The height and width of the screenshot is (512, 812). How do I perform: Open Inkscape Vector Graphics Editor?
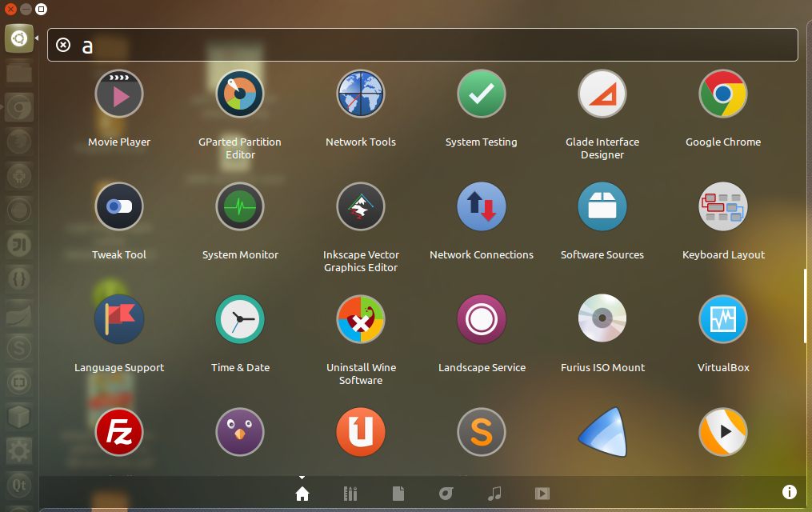click(360, 206)
